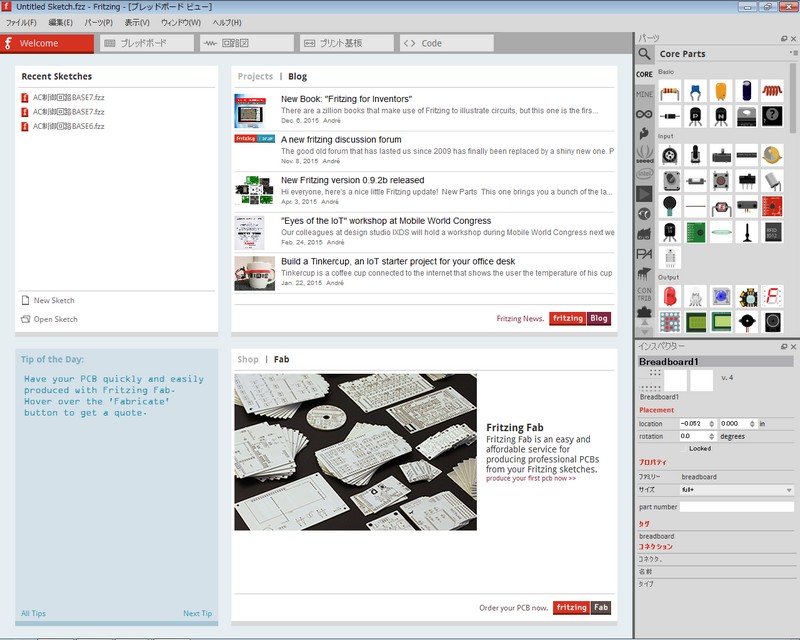The width and height of the screenshot is (800, 640).
Task: Show the Projects section
Action: click(x=255, y=76)
